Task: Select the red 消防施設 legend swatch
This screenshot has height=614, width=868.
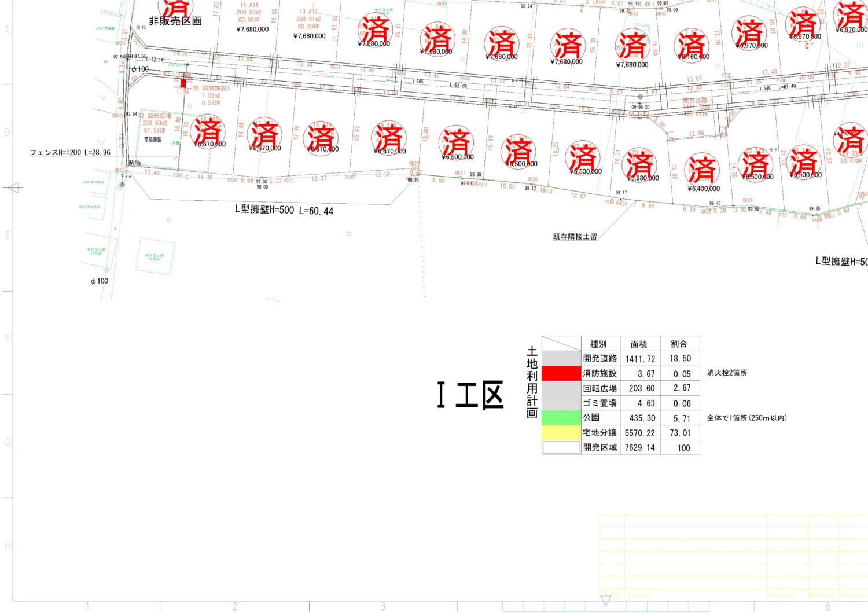Action: [561, 373]
